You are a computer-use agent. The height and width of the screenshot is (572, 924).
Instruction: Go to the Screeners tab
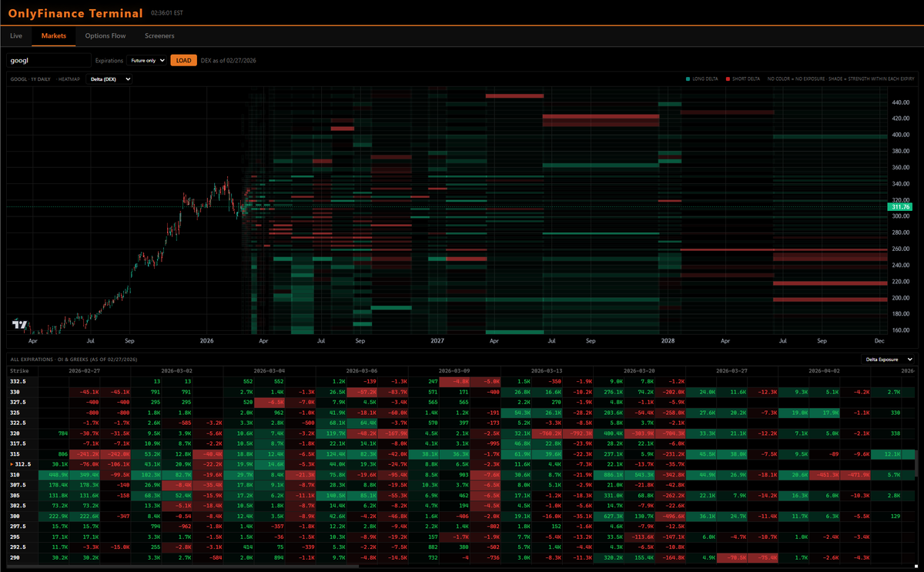coord(159,35)
